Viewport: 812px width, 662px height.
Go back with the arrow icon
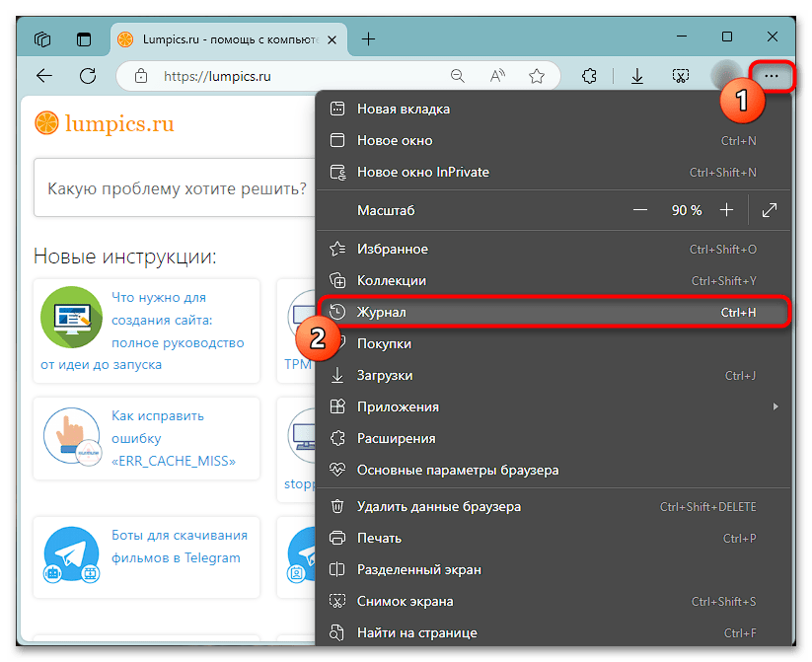(45, 76)
